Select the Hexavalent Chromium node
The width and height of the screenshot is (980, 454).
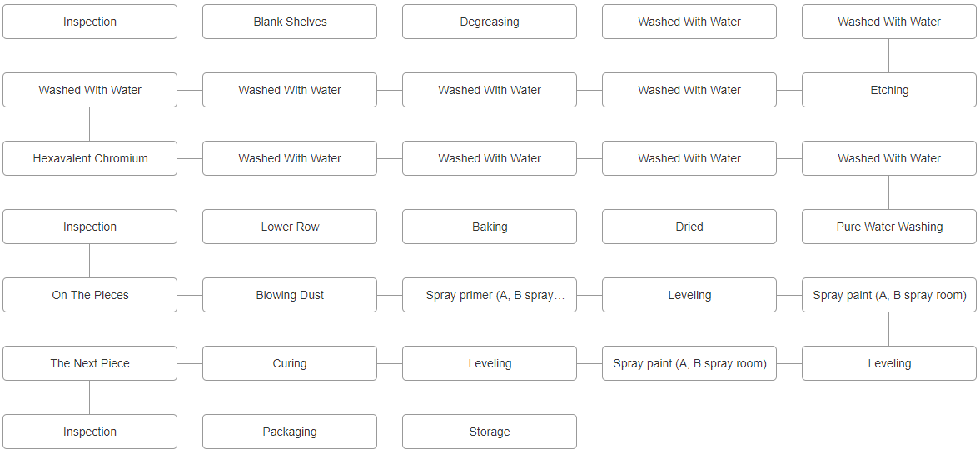click(x=90, y=158)
